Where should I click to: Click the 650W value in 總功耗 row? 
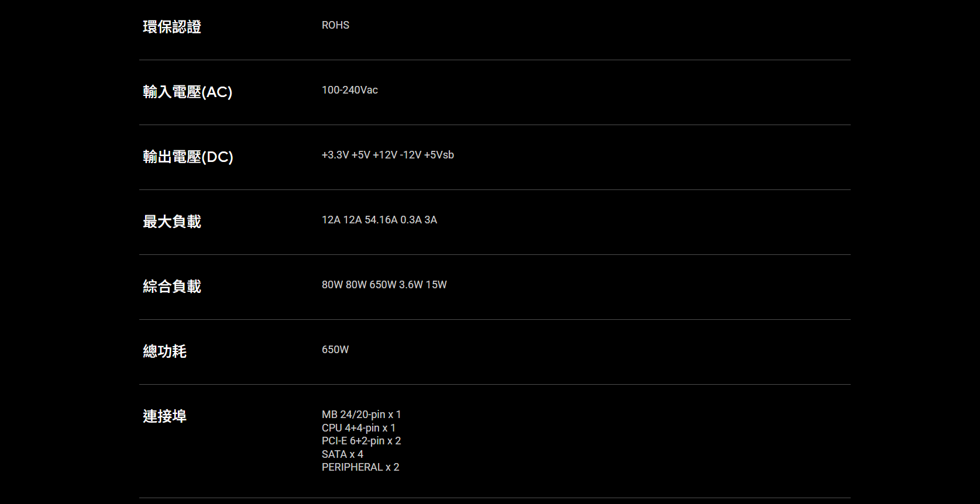(335, 350)
